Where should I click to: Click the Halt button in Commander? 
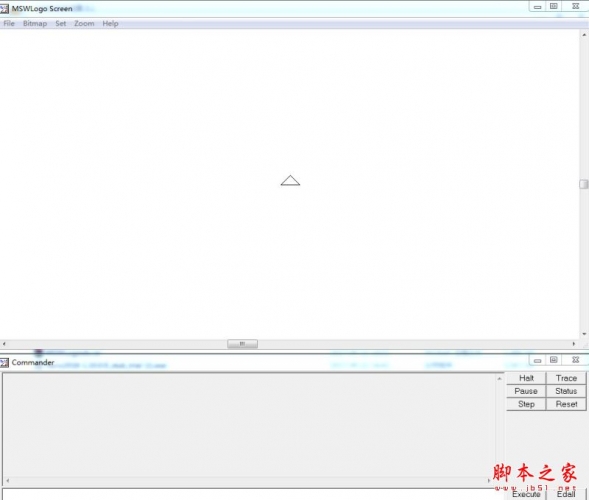pyautogui.click(x=526, y=378)
